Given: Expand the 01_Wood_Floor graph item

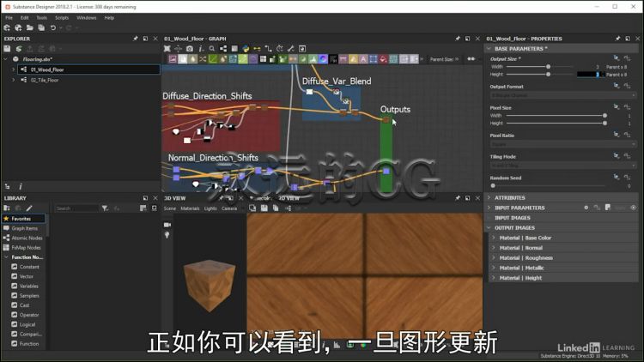Looking at the screenshot, I should tap(13, 69).
